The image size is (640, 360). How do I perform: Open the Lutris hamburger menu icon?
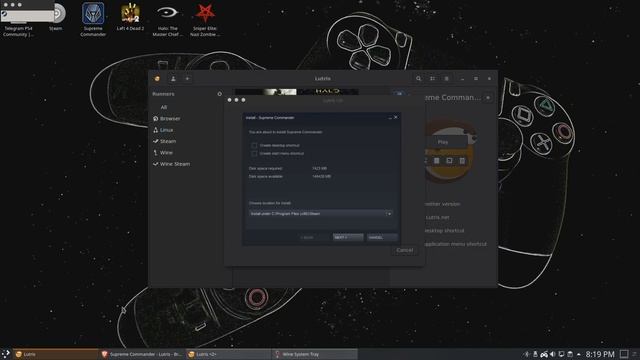point(446,78)
